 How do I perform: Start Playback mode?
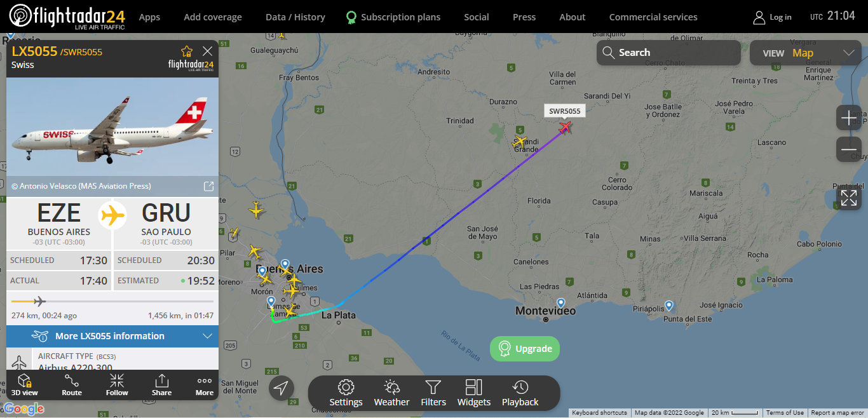(520, 393)
